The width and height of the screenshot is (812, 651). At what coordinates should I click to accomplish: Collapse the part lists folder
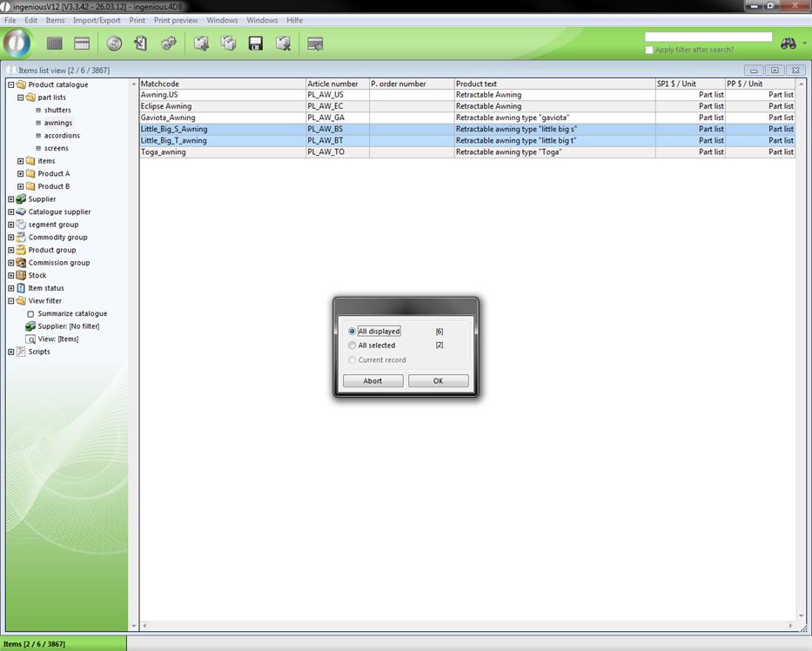(21, 97)
